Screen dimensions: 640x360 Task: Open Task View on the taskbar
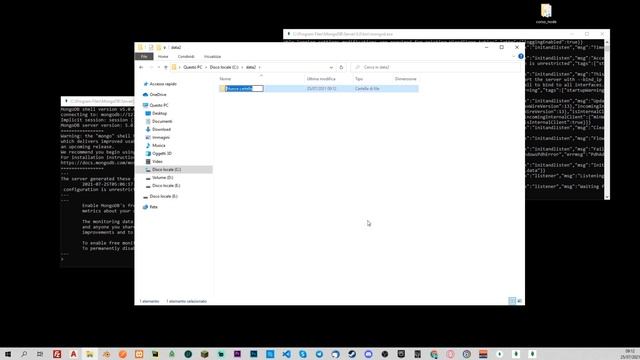(40, 354)
